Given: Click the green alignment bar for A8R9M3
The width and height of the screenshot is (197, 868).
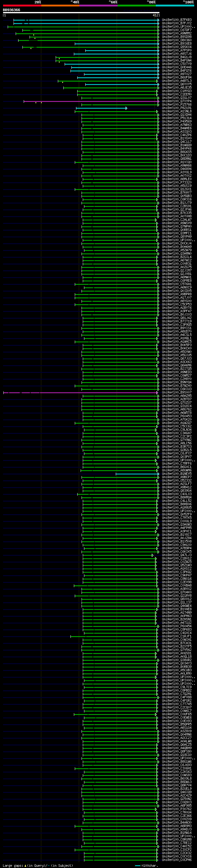Looking at the screenshot, I should click(x=116, y=826).
